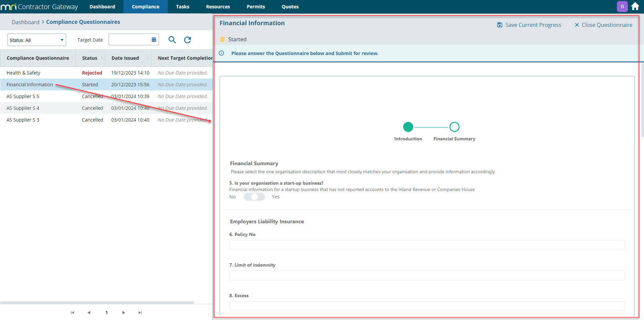Viewport: 644px width, 320px height.
Task: Sort by Date Issued column header
Action: click(125, 58)
